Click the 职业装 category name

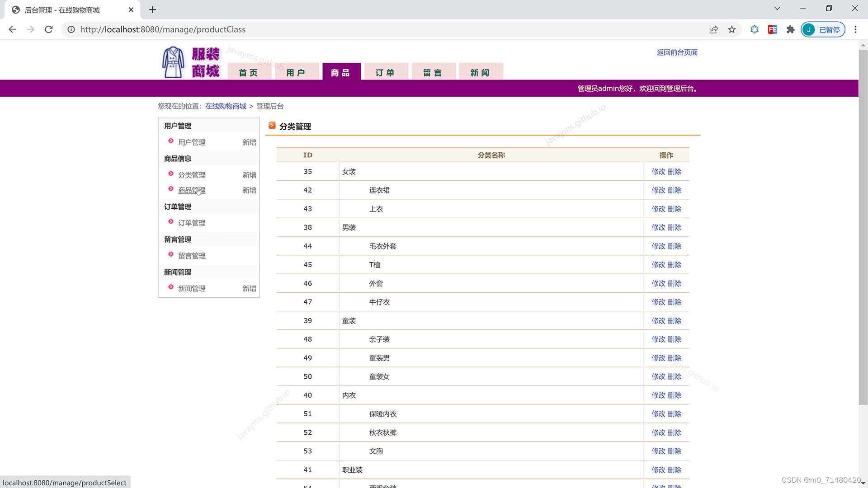352,470
